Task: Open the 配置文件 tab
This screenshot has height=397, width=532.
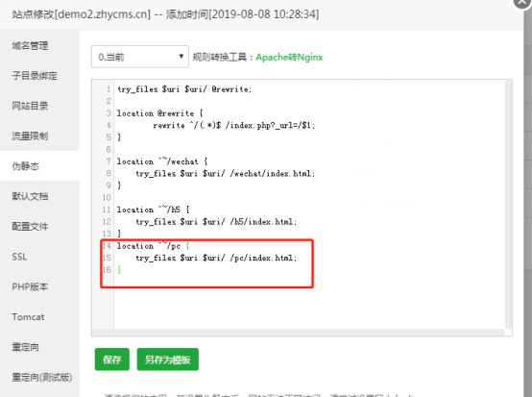Action: [x=30, y=226]
